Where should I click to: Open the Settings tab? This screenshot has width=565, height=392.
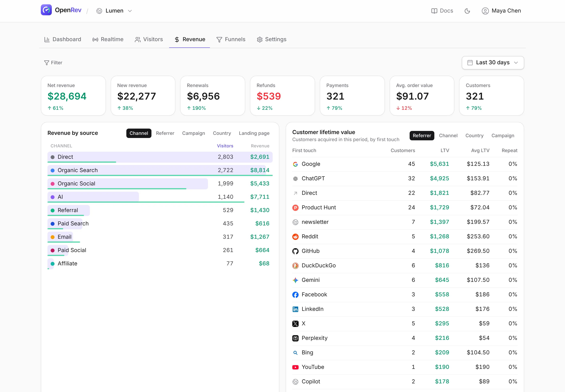tap(272, 39)
